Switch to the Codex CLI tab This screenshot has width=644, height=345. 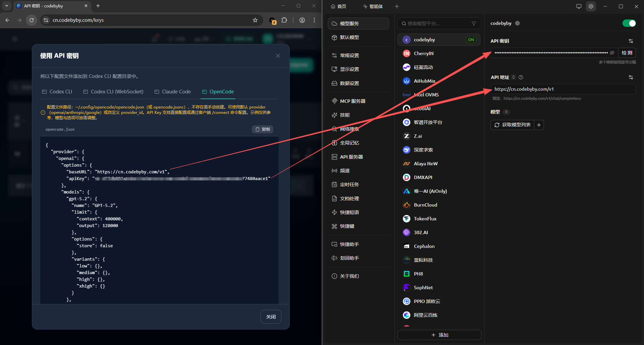(57, 92)
